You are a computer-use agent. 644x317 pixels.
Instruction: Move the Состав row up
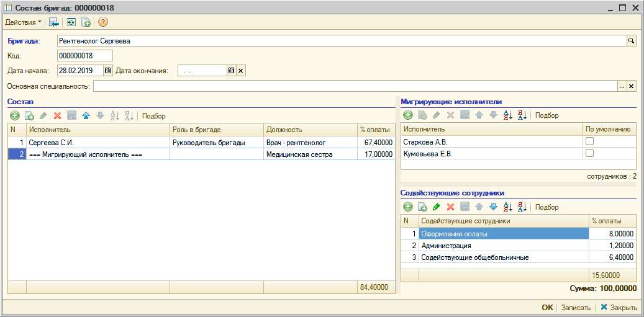pos(86,116)
